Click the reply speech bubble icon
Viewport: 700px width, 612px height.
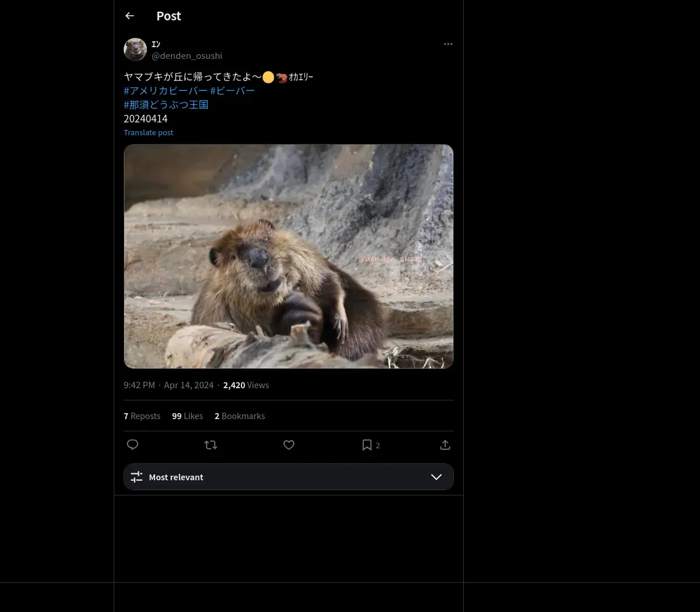[132, 445]
